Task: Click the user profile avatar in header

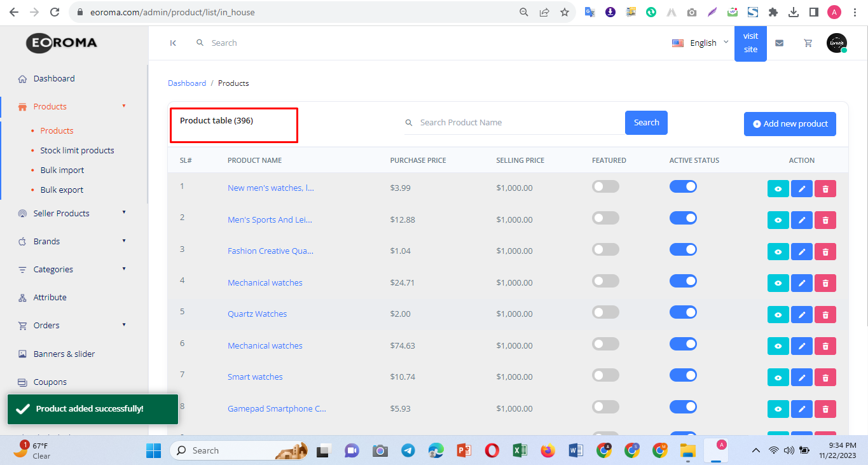Action: 836,43
